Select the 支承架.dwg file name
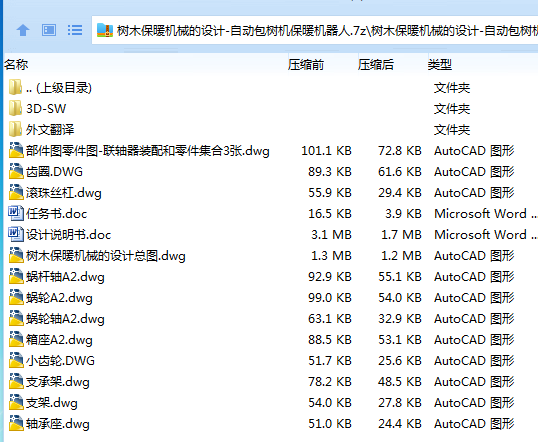This screenshot has height=442, width=538. pos(58,382)
